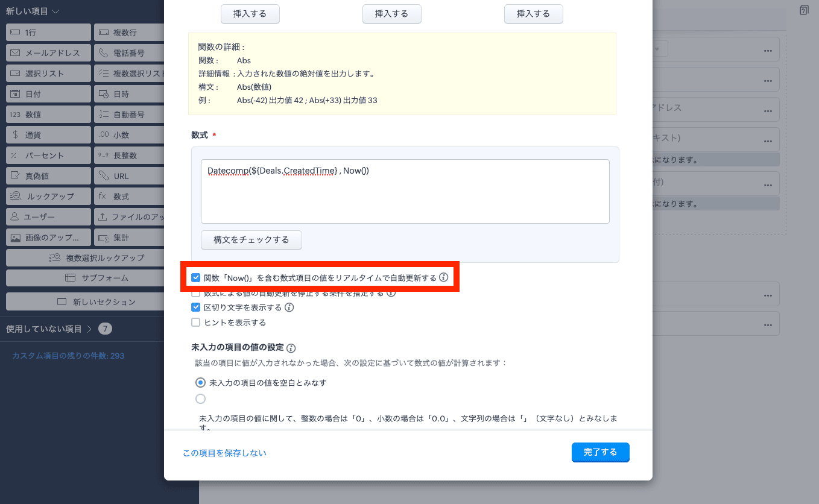Click inside the formula text area with Datecomp
This screenshot has width=819, height=504.
point(405,191)
